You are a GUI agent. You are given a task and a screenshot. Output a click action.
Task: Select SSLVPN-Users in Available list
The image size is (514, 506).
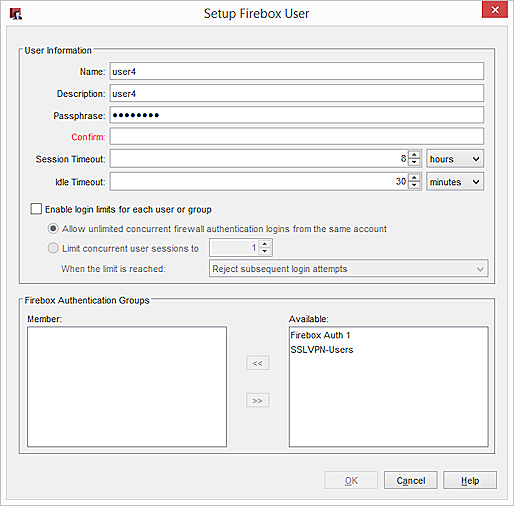[x=322, y=350]
